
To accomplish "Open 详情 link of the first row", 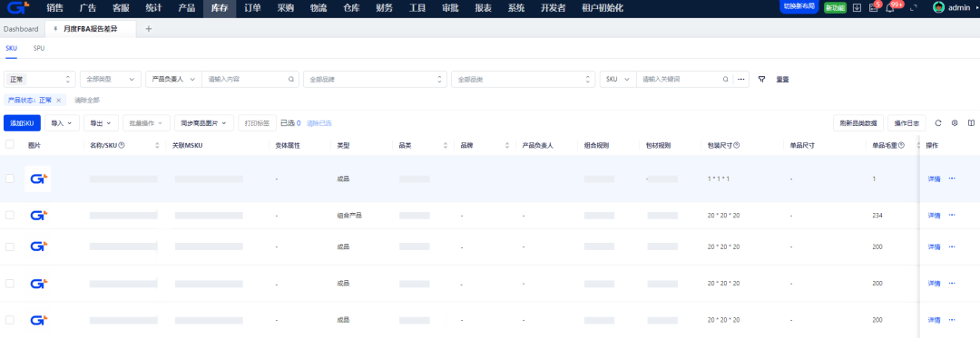I will pos(934,179).
